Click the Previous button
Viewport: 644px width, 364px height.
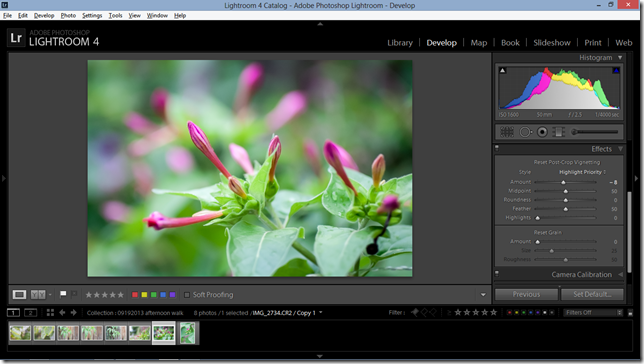[526, 294]
